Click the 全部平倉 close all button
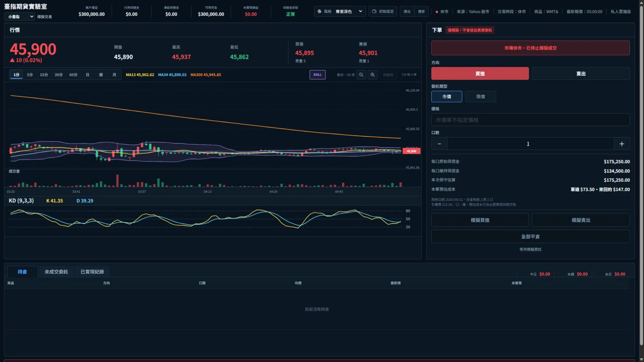 (530, 237)
